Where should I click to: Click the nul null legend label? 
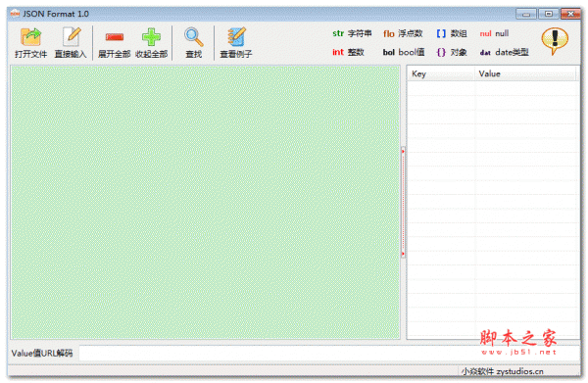(x=494, y=33)
